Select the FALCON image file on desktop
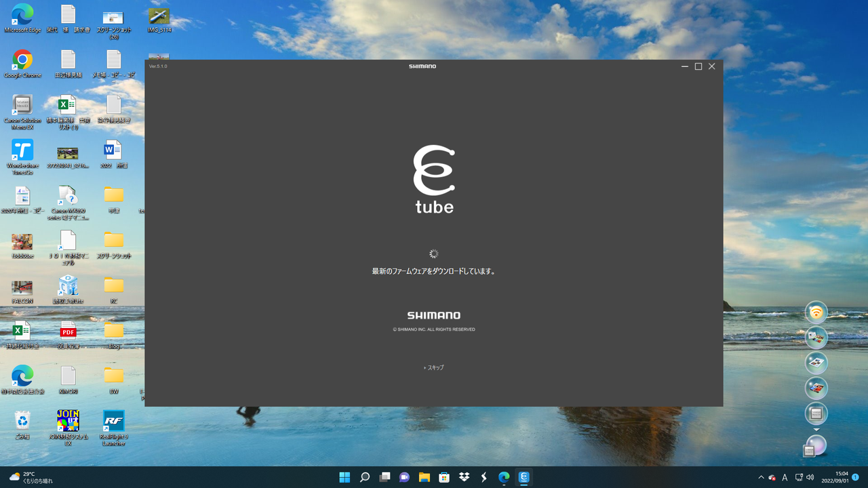 click(x=22, y=291)
